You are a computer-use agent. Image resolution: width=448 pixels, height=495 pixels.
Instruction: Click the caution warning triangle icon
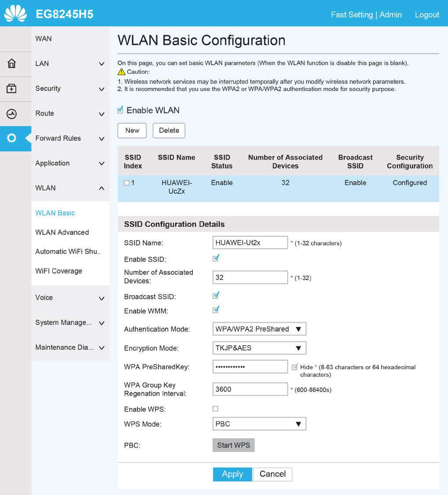122,72
